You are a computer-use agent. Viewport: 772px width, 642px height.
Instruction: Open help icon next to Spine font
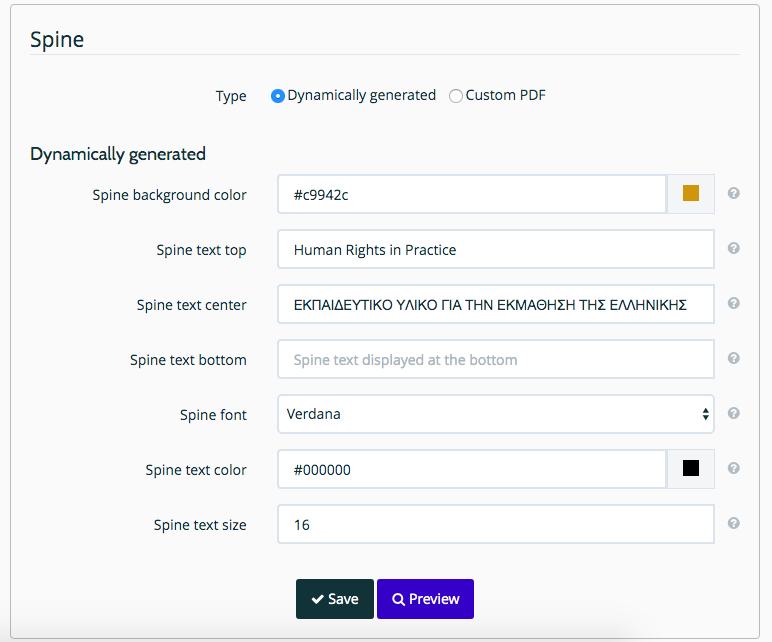coord(734,413)
